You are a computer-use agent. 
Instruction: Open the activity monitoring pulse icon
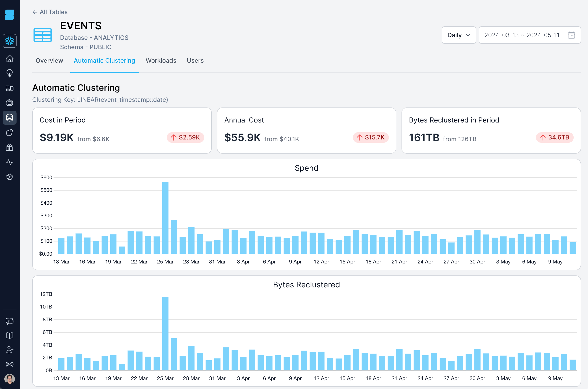(9, 162)
